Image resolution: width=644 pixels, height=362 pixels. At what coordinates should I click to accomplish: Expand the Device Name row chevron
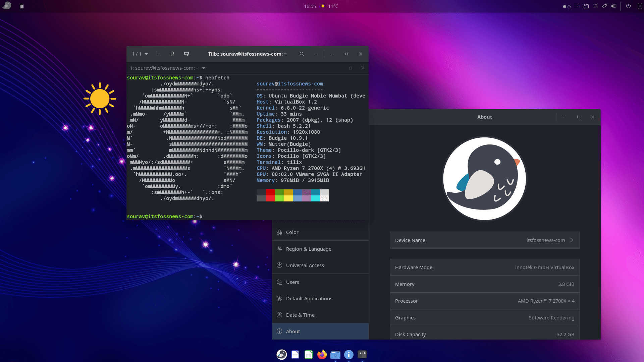click(x=571, y=240)
